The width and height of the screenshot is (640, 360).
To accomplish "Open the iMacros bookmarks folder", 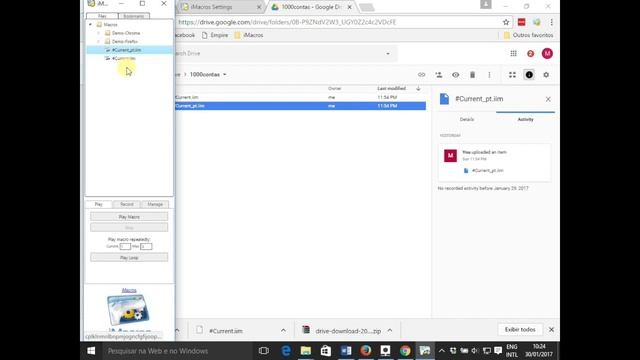I will [x=249, y=35].
